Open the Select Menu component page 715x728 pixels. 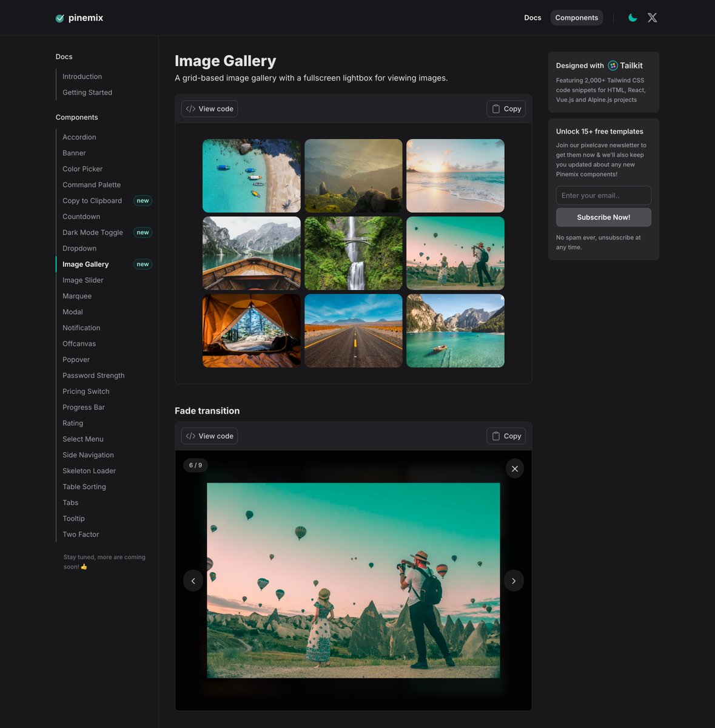click(x=83, y=439)
